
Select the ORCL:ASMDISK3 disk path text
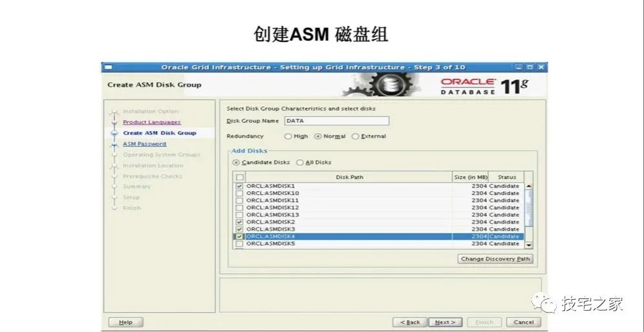(271, 229)
